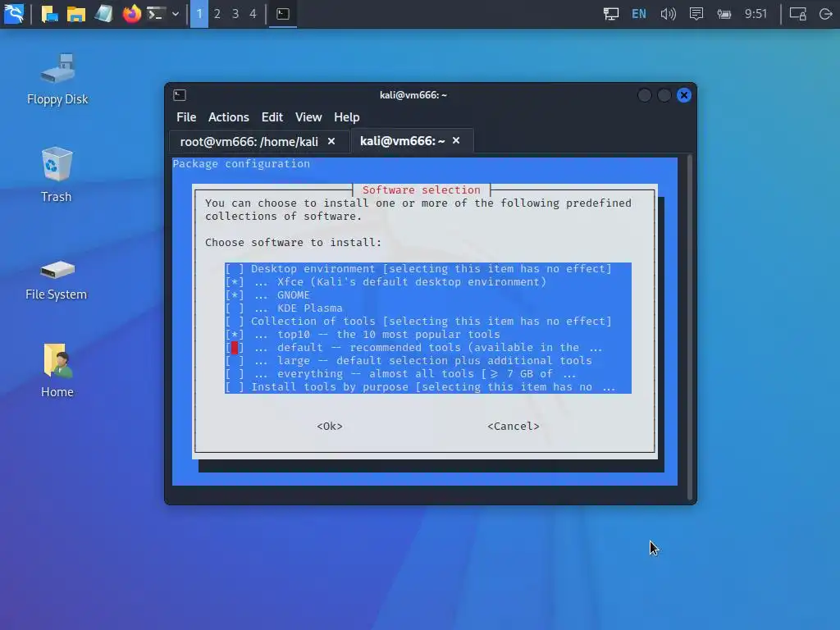Toggle the Desktop environment checkbox
Image resolution: width=840 pixels, height=630 pixels.
click(234, 268)
